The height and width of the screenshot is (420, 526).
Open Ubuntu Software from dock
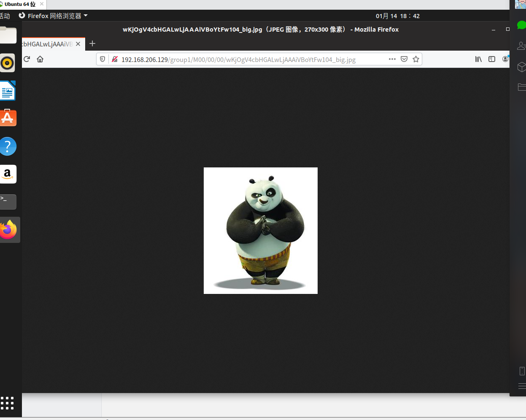pos(8,118)
